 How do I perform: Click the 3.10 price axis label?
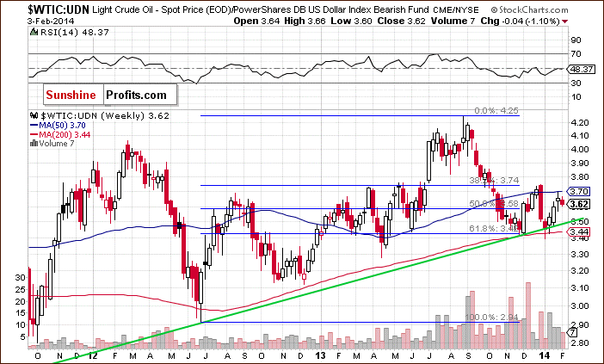[579, 288]
